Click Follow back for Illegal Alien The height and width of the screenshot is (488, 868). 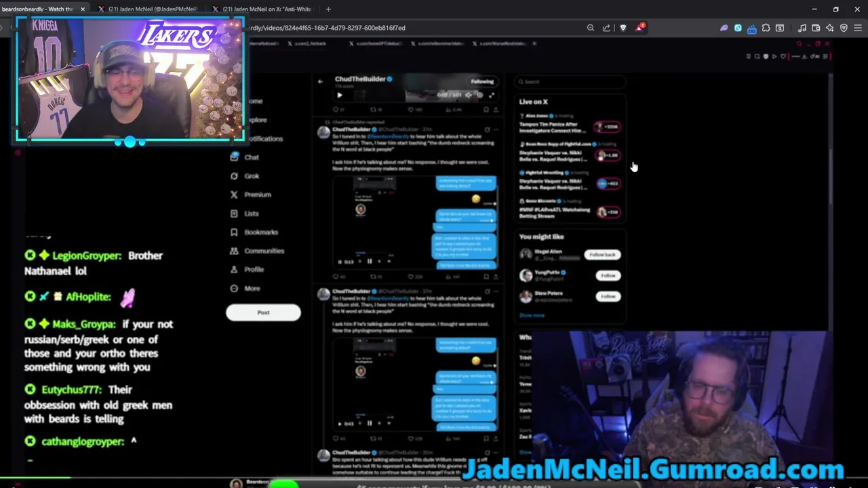click(602, 255)
